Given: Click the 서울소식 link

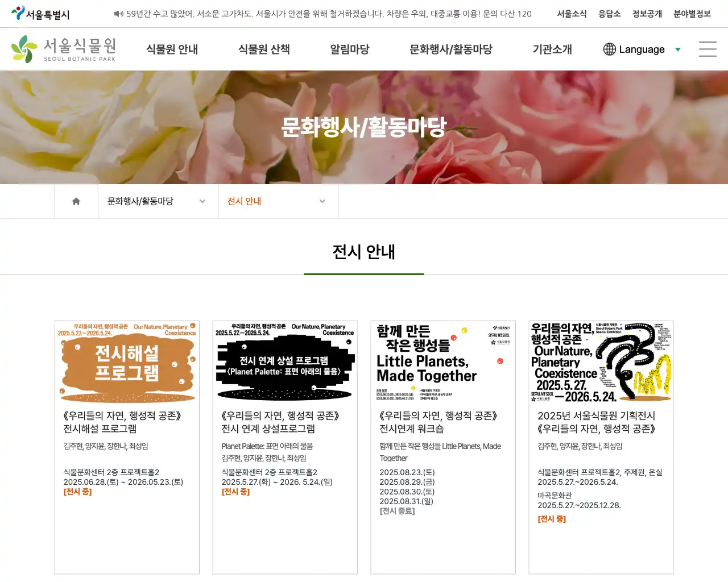Looking at the screenshot, I should click(571, 14).
